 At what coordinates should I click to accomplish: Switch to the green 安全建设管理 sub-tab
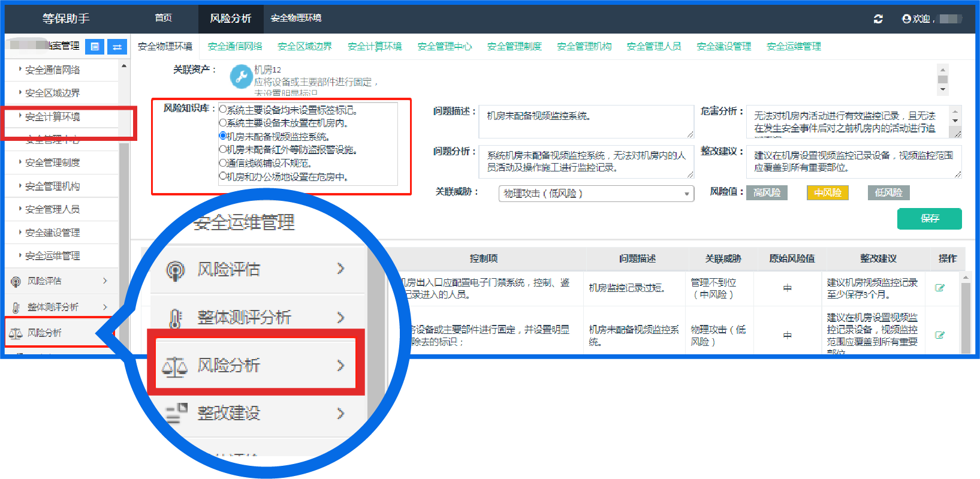[724, 46]
